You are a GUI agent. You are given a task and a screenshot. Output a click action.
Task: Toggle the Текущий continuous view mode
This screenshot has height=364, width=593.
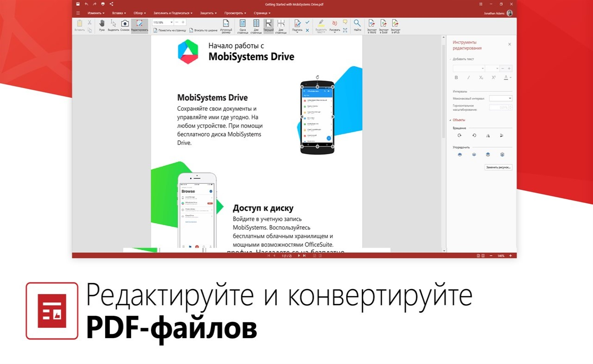click(268, 26)
